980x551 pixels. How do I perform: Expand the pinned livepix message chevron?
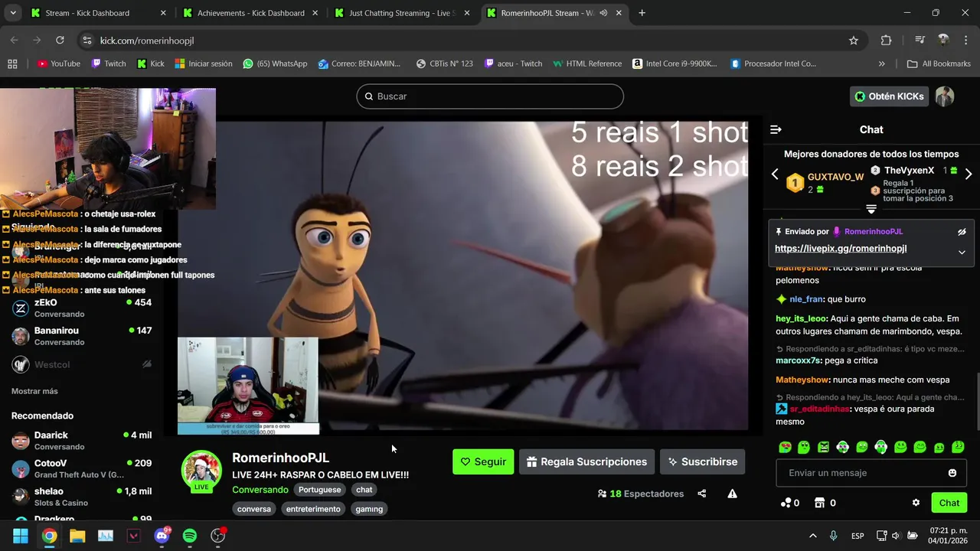click(962, 252)
